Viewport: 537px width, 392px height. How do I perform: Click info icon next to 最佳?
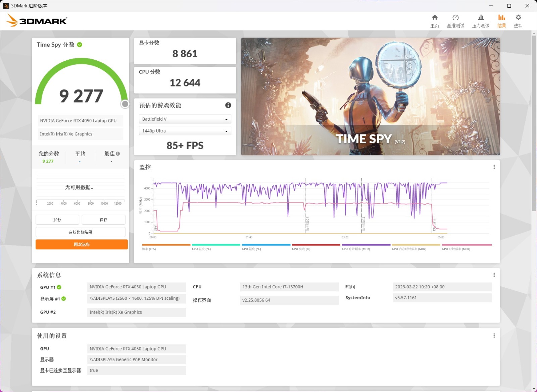click(118, 154)
